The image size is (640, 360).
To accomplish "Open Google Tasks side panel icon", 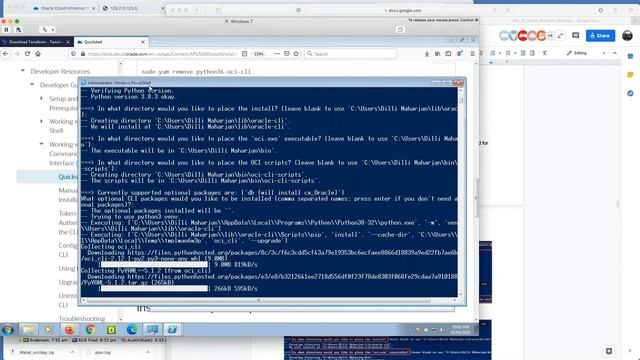I will 630,93.
